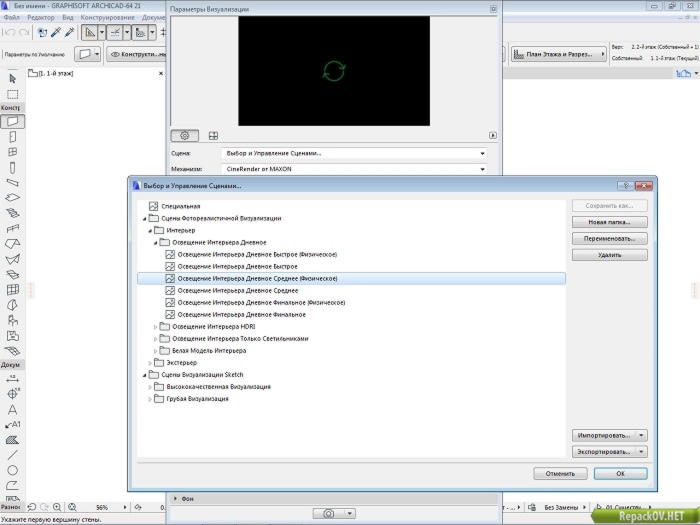Select the Roof tool in the toolbox

12,244
